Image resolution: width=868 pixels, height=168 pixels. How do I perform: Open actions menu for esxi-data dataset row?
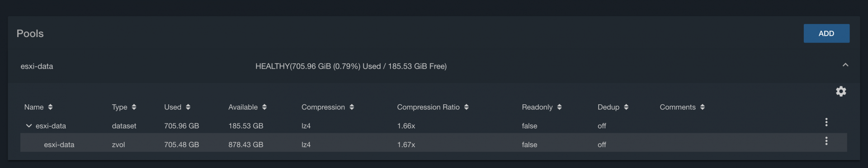pyautogui.click(x=826, y=122)
